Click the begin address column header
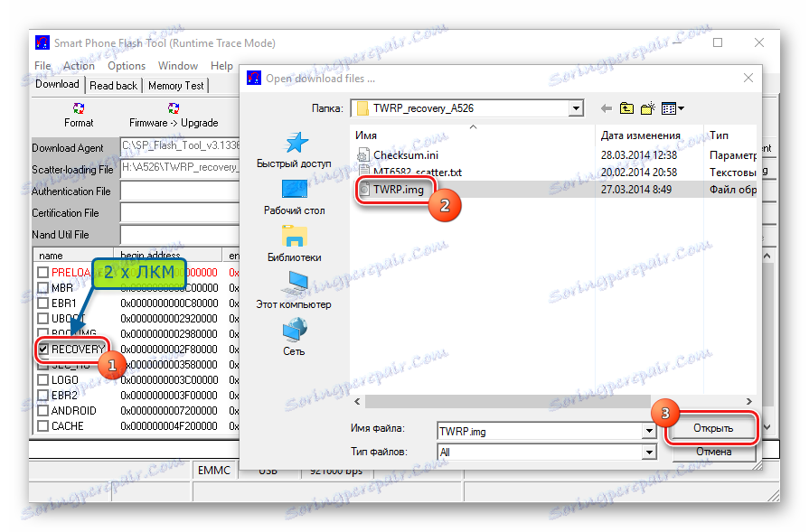 168,256
